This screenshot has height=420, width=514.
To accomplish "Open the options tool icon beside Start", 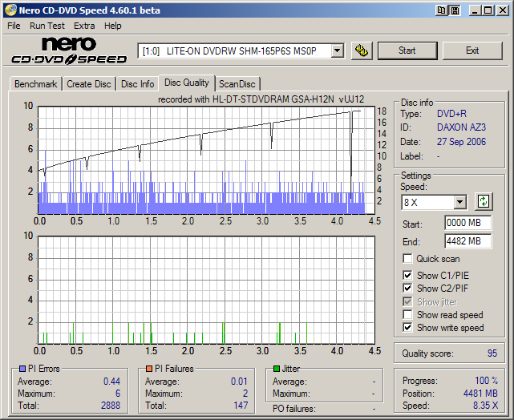I will [x=362, y=50].
